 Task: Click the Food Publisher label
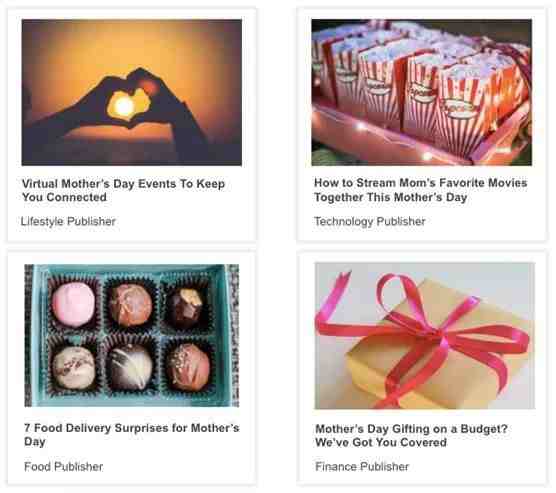pyautogui.click(x=63, y=467)
